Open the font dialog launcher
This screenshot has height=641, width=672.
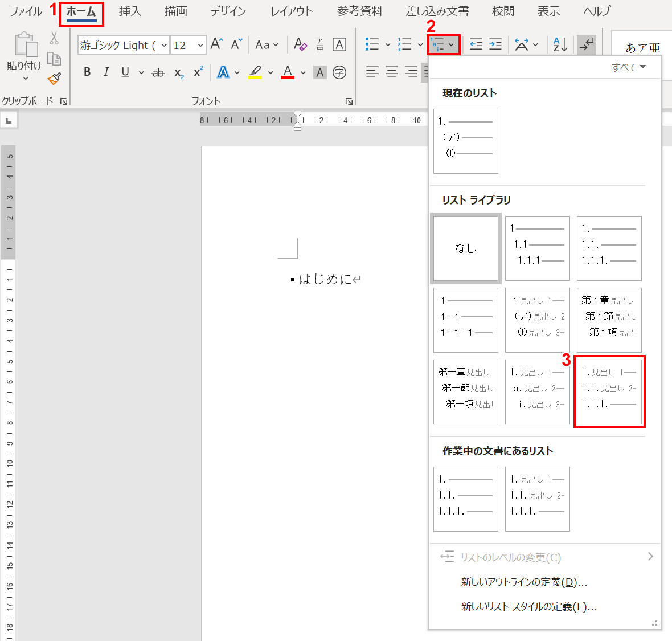tap(349, 101)
